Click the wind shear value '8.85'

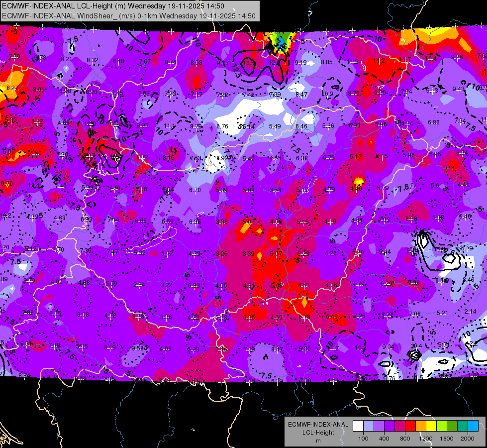pyautogui.click(x=326, y=62)
